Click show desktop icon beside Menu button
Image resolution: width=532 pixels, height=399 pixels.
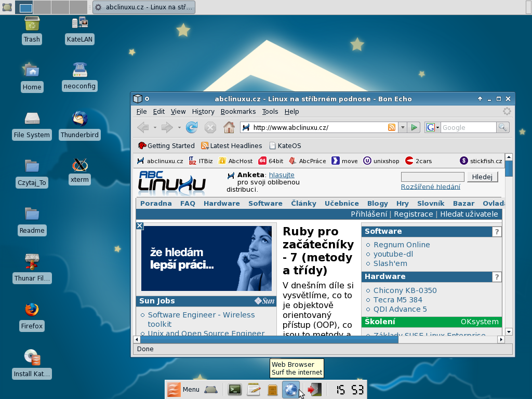[x=211, y=390]
